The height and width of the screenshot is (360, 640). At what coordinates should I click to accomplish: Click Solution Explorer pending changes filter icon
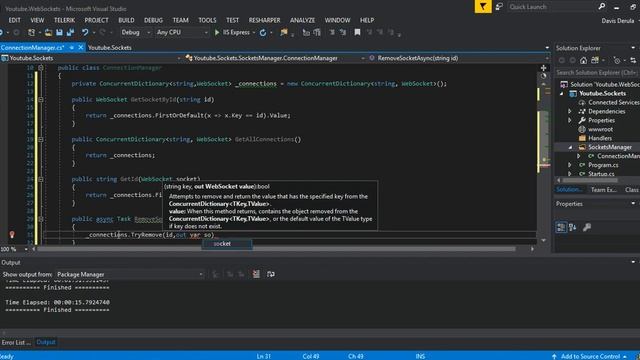pos(617,60)
